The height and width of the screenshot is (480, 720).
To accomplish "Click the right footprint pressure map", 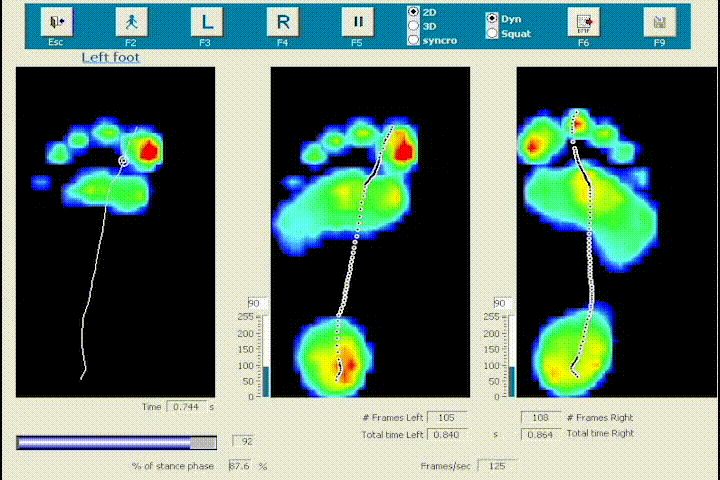I will pos(617,232).
